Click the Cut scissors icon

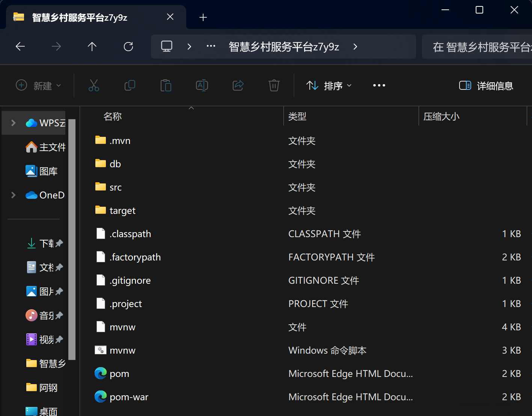94,86
